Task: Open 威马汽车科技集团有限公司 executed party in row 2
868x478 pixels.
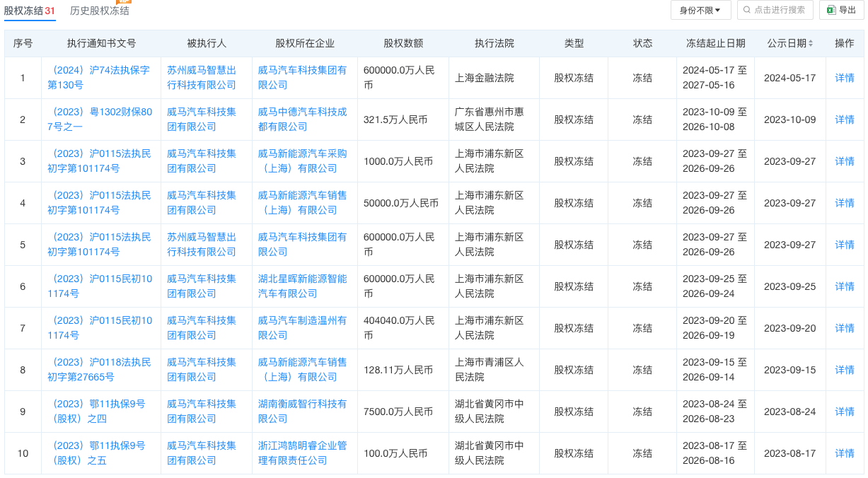Action: [202, 119]
